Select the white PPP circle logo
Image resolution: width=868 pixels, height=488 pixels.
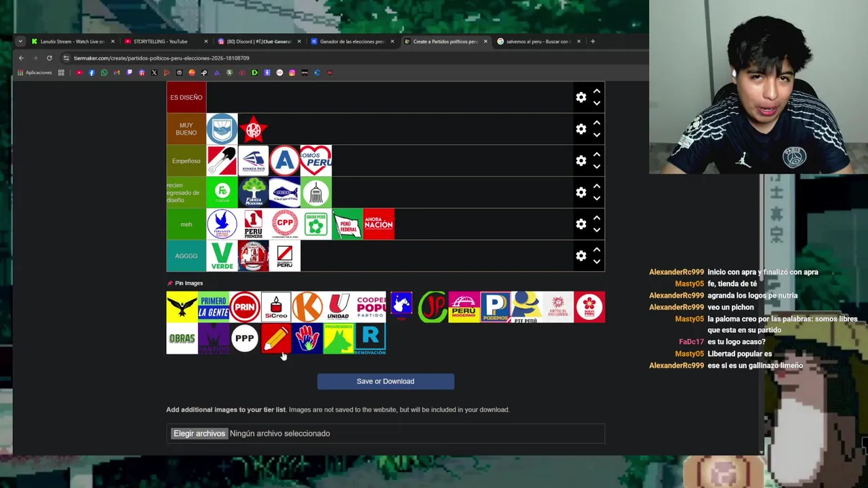tap(245, 338)
